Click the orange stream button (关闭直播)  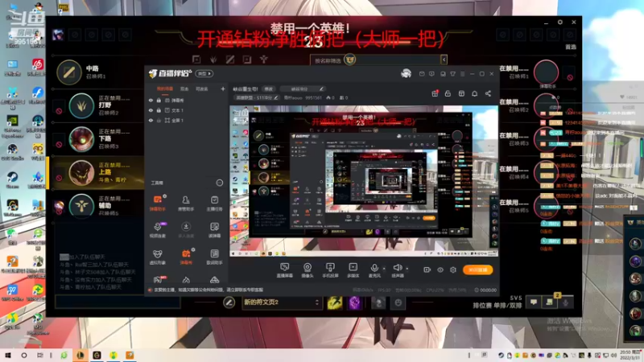point(477,269)
